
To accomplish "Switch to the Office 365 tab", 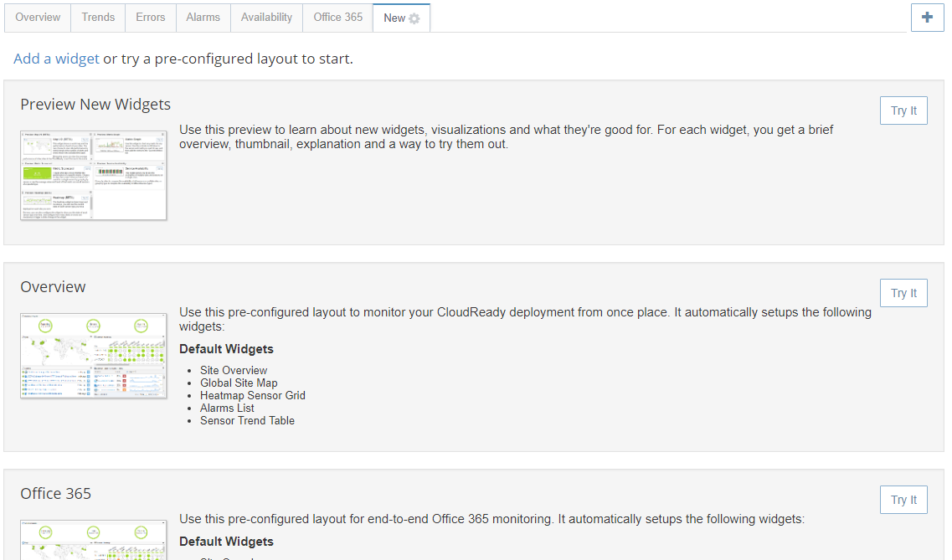I will pyautogui.click(x=338, y=18).
